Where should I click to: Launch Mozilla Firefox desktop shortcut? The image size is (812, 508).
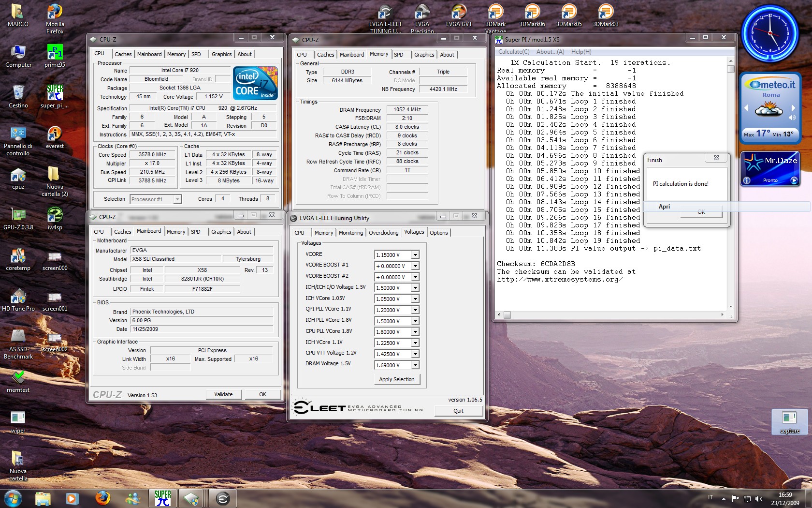pos(55,18)
